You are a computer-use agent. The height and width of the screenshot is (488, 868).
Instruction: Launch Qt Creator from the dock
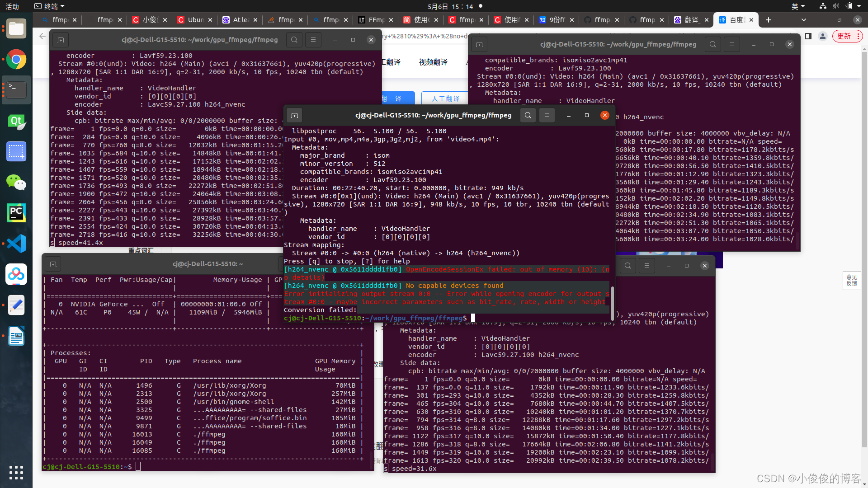point(16,121)
